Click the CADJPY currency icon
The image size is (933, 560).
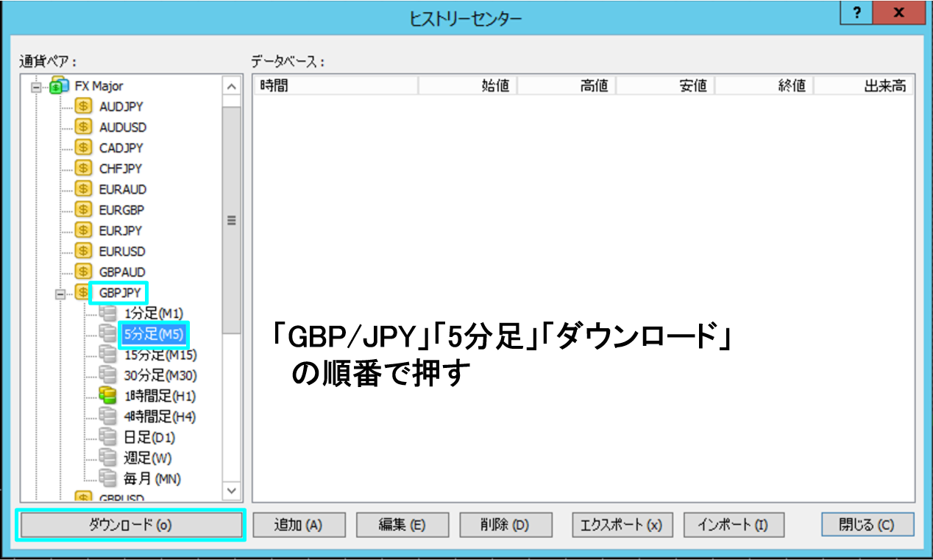[83, 148]
